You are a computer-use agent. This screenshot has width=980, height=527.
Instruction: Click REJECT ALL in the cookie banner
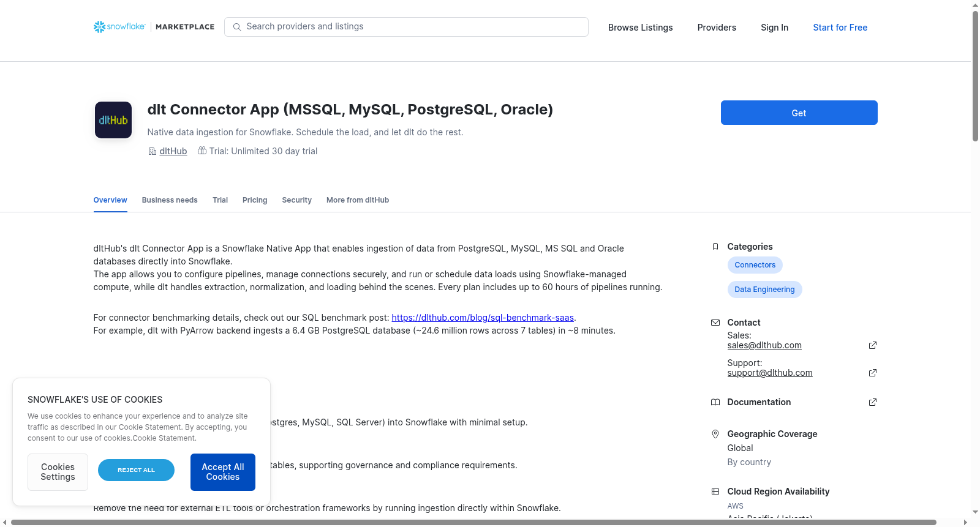coord(136,470)
